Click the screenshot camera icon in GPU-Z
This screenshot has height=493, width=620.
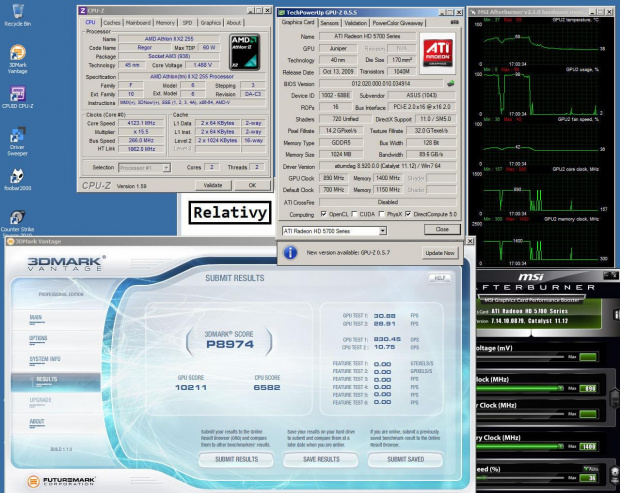coord(455,23)
